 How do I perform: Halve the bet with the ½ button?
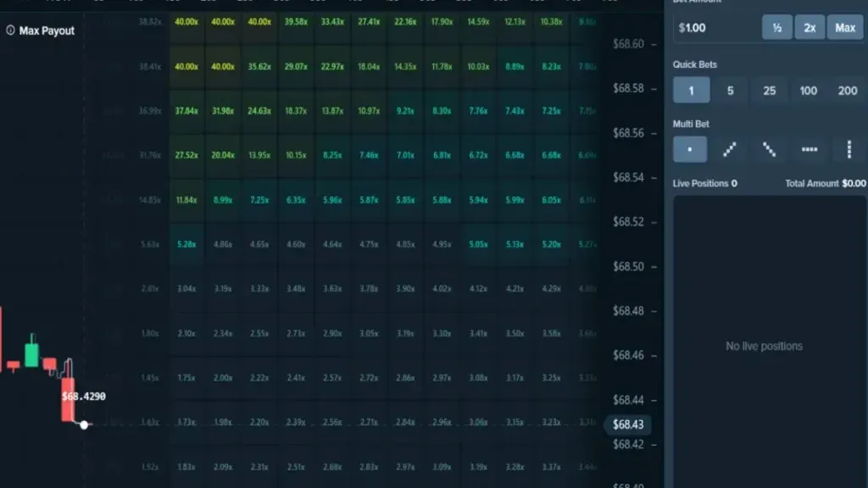777,28
